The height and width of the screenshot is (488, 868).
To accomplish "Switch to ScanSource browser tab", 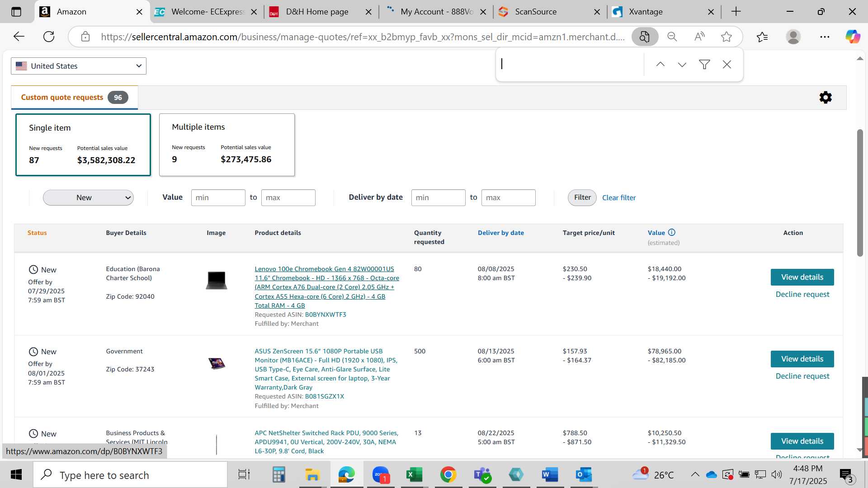I will 550,12.
